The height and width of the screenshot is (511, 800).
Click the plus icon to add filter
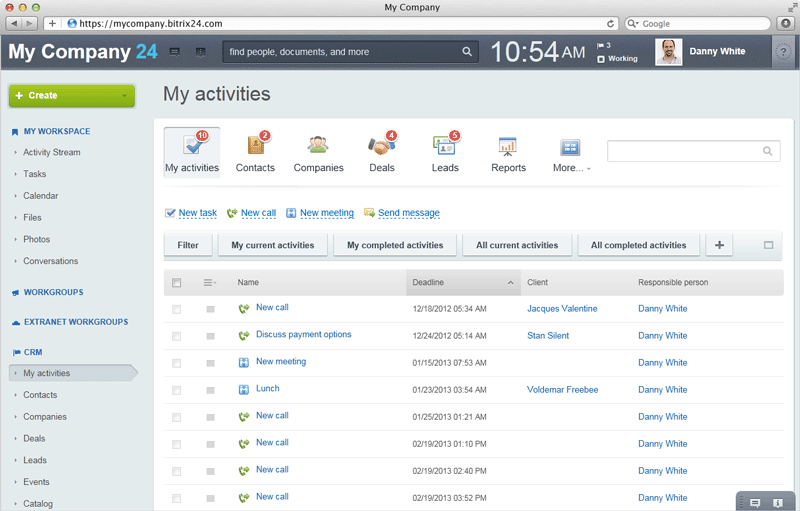click(x=719, y=245)
